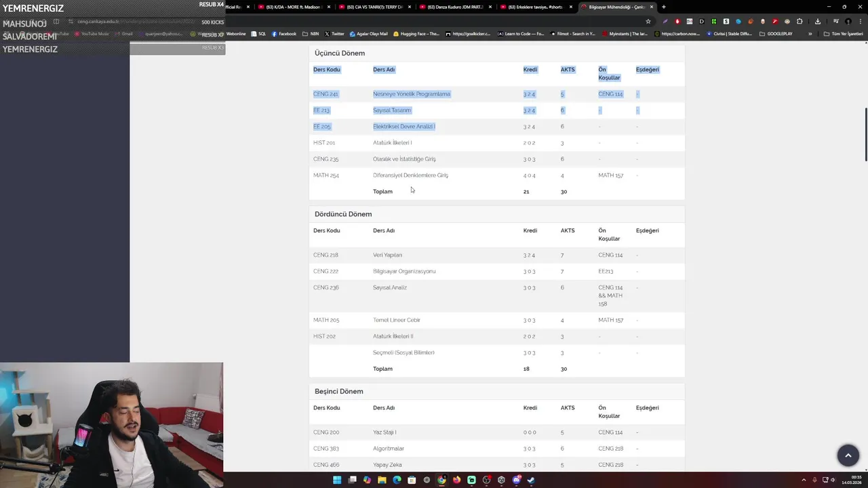Close the K/DA - MORE tab
868x488 pixels.
[x=329, y=7]
